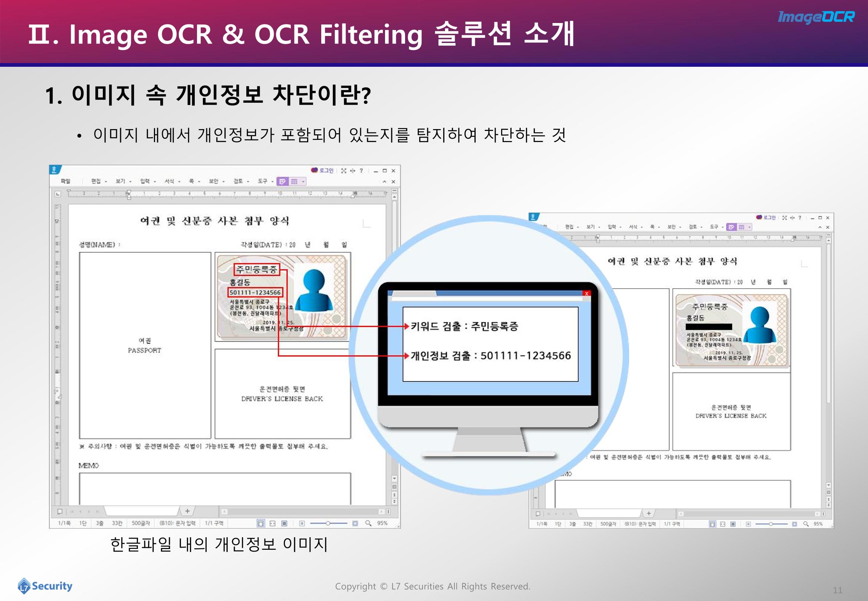
Task: Collapse the ribbon with caret in right window
Action: click(x=820, y=227)
